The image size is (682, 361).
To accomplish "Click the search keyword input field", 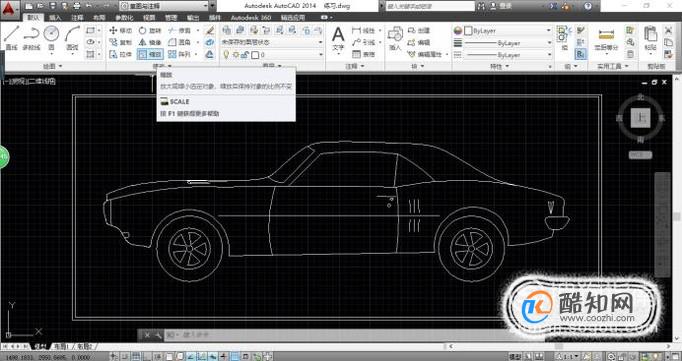I will [430, 6].
